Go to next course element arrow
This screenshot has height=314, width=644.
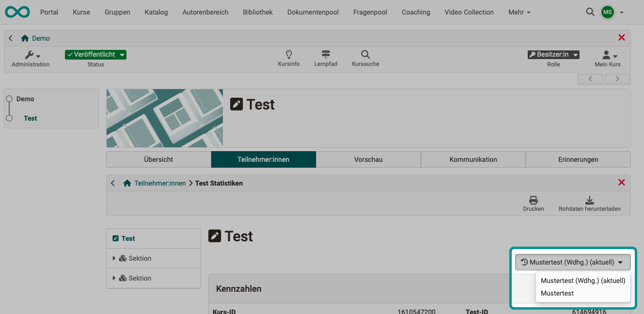point(617,78)
